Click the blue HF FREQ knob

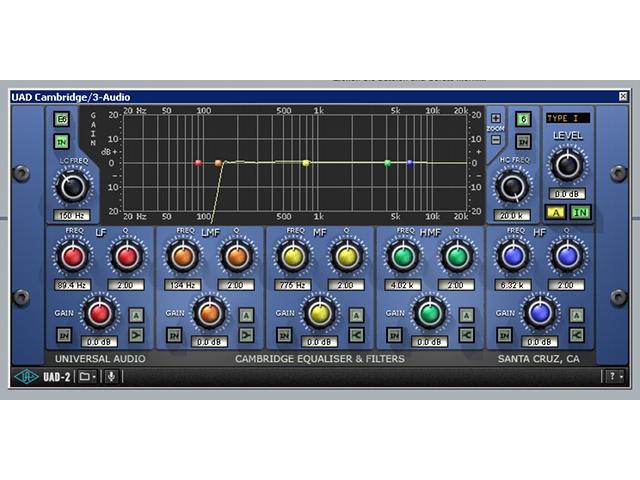point(513,257)
